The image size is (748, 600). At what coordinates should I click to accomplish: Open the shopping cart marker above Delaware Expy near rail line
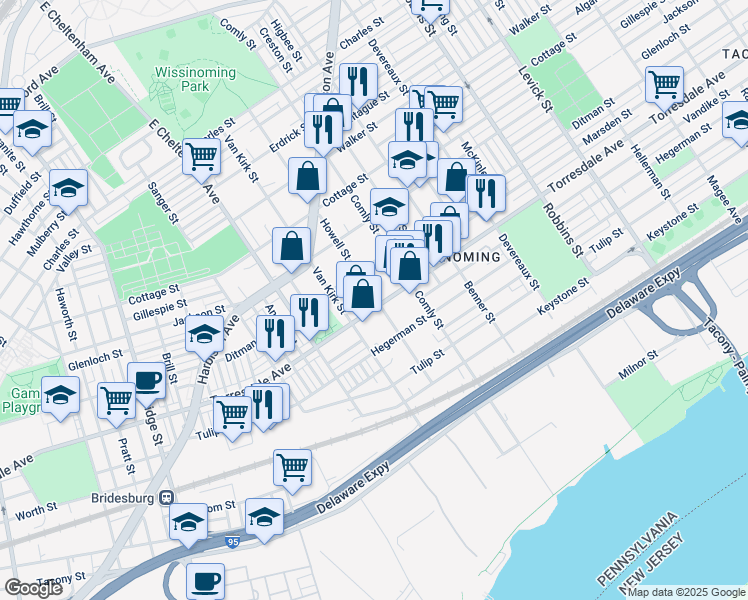[292, 469]
